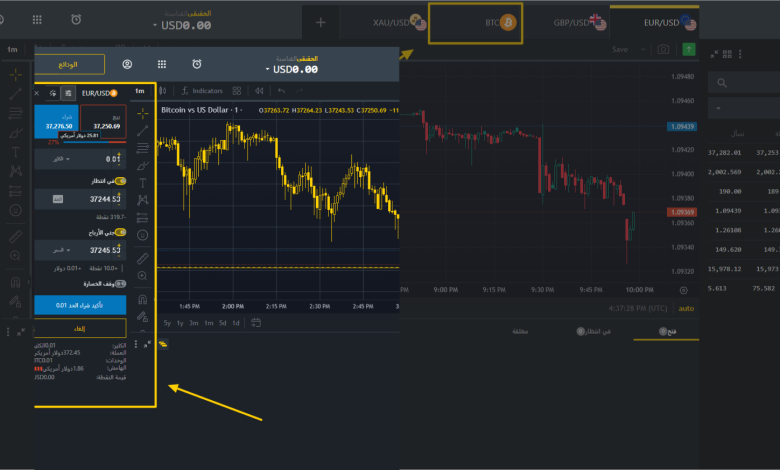Open the Indicators menu on Bitcoin chart
The height and width of the screenshot is (470, 780).
point(202,91)
